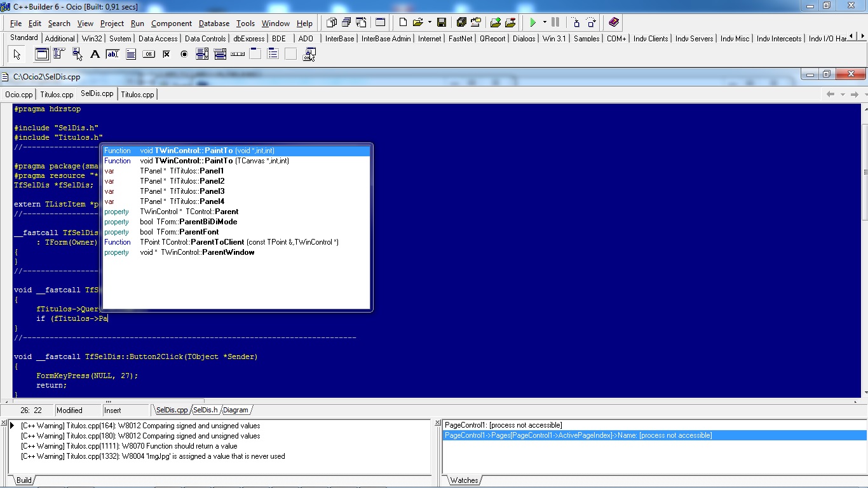Select the ScrollBar component icon
The height and width of the screenshot is (488, 868).
click(x=238, y=55)
